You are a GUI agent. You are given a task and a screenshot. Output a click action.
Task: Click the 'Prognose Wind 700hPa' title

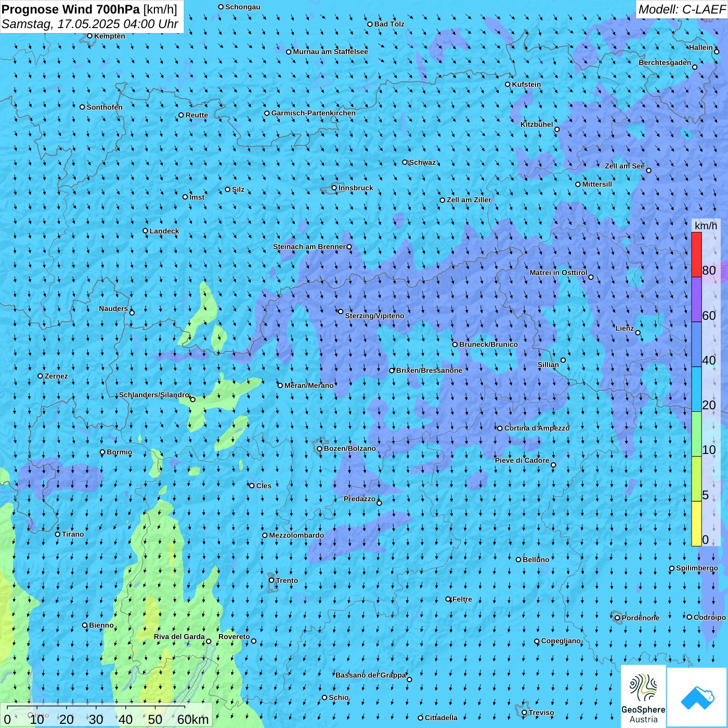tap(71, 9)
